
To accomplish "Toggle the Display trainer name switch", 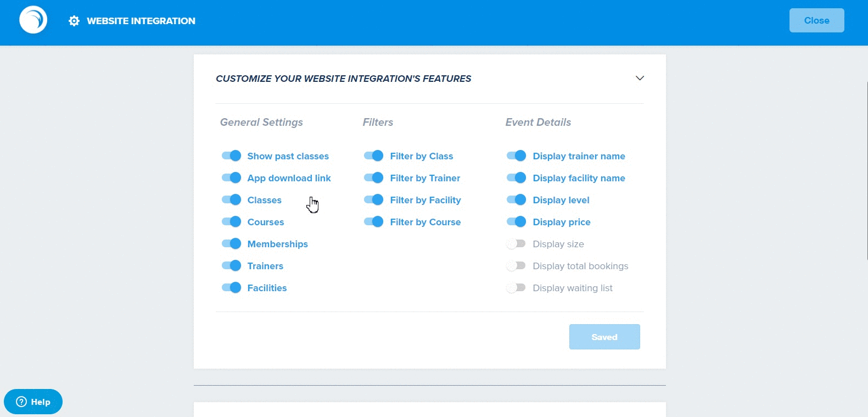I will pyautogui.click(x=517, y=155).
